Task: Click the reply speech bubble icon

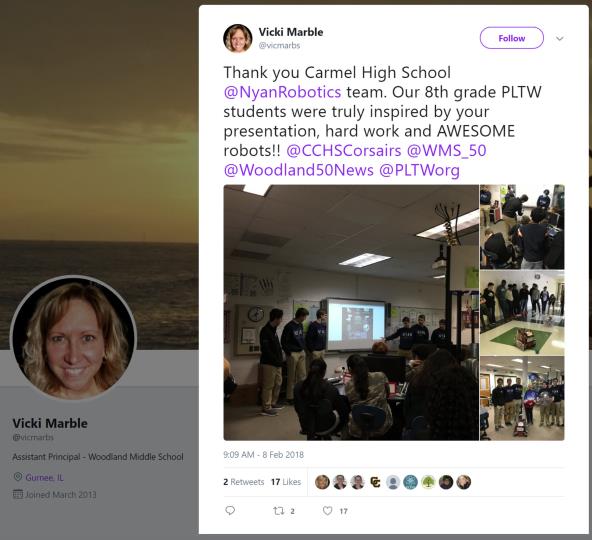Action: click(x=230, y=511)
